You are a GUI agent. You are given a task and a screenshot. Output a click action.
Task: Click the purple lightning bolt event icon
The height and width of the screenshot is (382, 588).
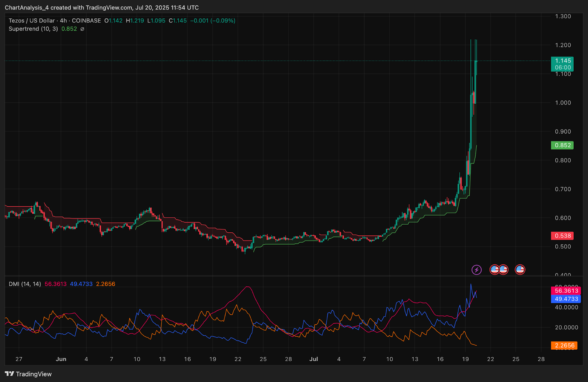click(476, 270)
